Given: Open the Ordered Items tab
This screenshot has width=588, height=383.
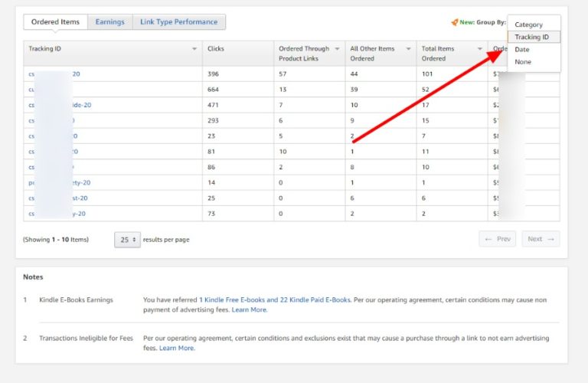Looking at the screenshot, I should [x=55, y=21].
